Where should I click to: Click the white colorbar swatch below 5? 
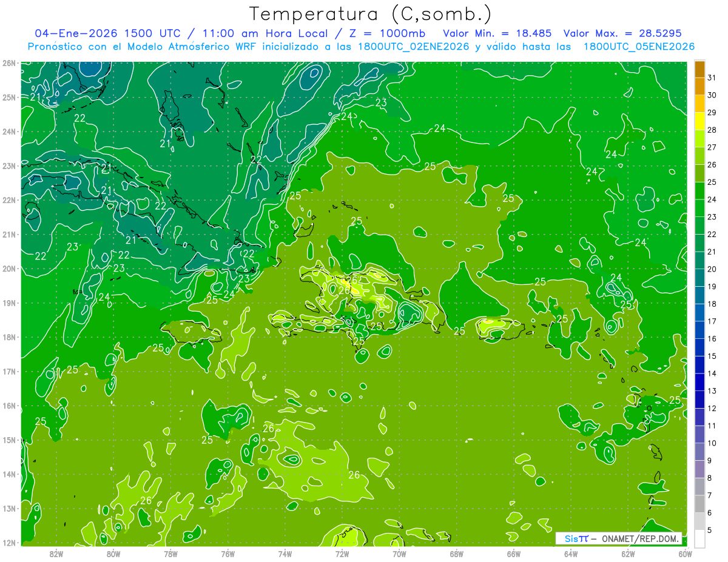pos(699,538)
